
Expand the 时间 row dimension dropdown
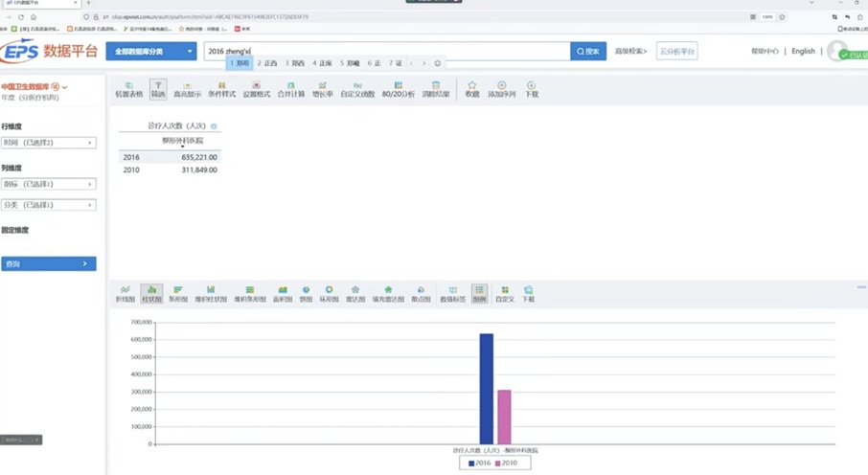[x=48, y=143]
